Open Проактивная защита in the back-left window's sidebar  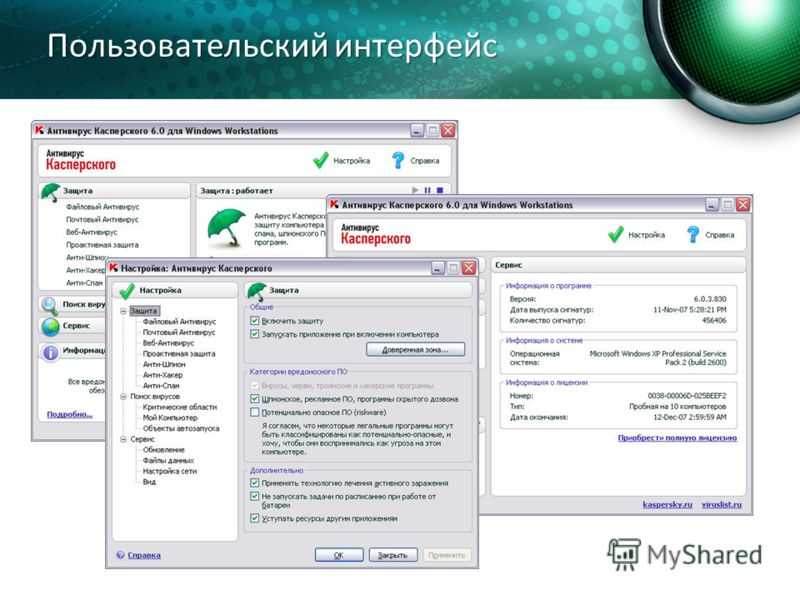coord(102,245)
